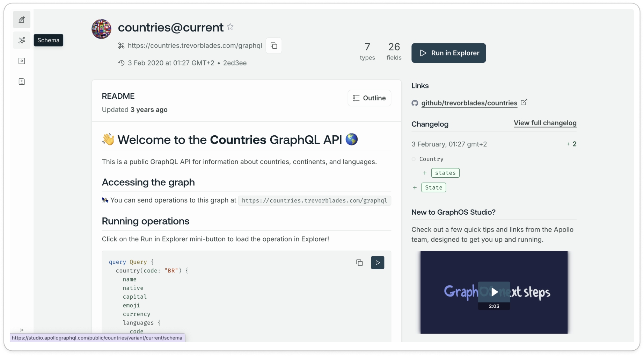Viewport: 644px width, 356px height.
Task: Click the Run in Explorer button
Action: (448, 53)
